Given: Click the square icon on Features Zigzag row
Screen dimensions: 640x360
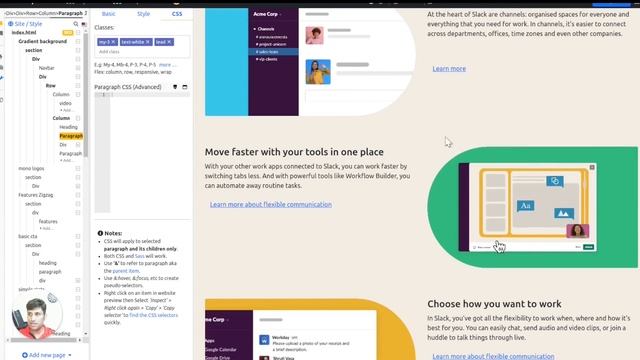Looking at the screenshot, I should pos(78,195).
